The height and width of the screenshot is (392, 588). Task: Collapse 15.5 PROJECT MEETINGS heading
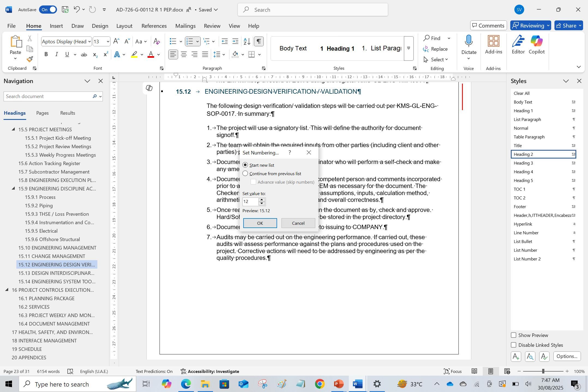click(13, 129)
